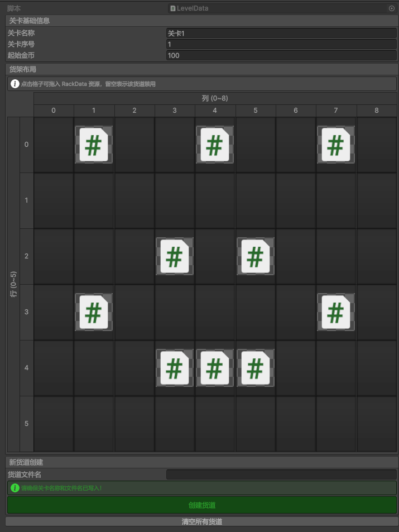399x532 pixels.
Task: Click the 关卡名称 input field
Action: click(281, 33)
